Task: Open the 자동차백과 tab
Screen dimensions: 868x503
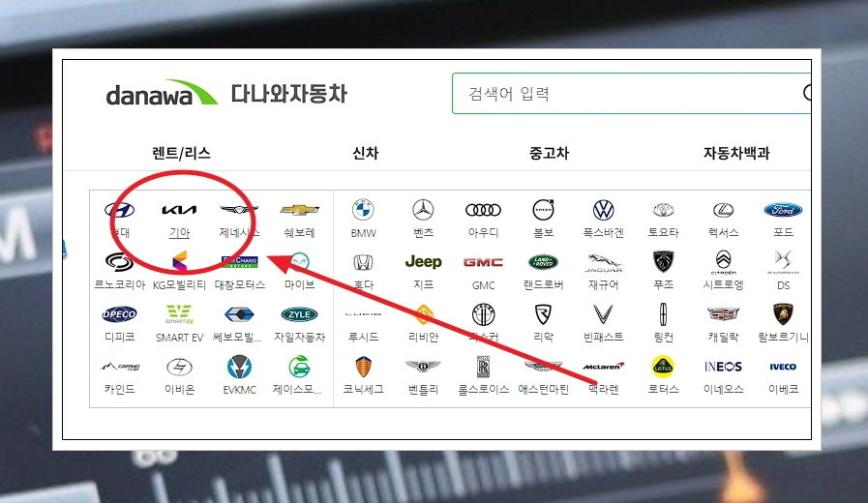Action: click(736, 153)
